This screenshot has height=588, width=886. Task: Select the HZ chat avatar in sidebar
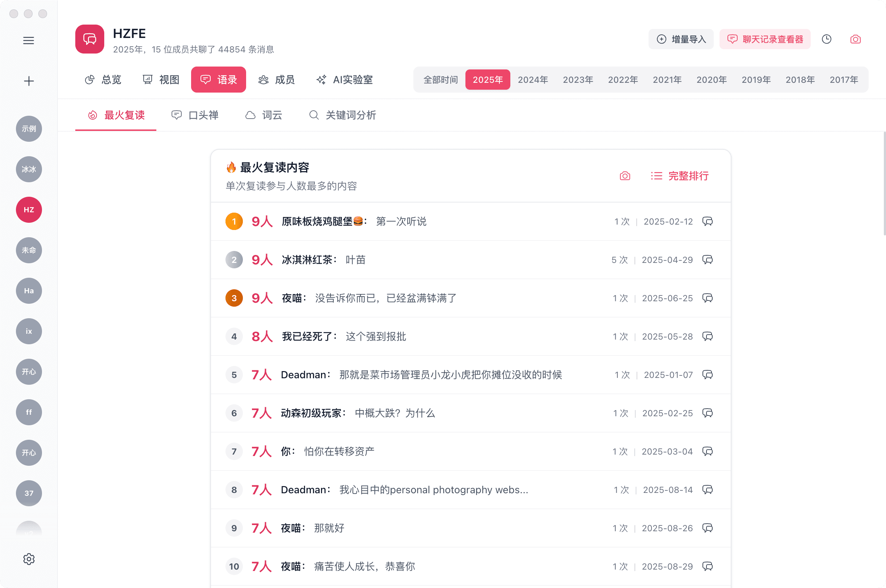point(29,210)
